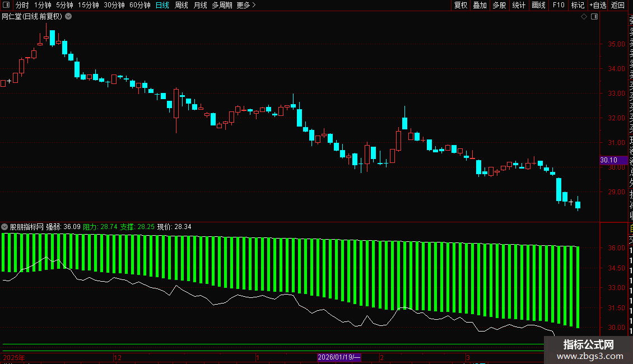Select the 60分钟 period
The height and width of the screenshot is (364, 633).
tap(140, 5)
